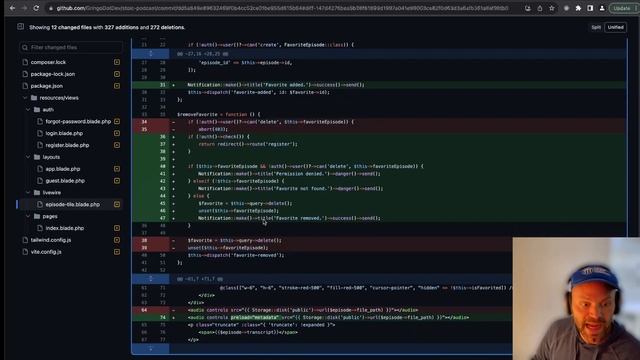Image resolution: width=640 pixels, height=360 pixels.
Task: Click modified badge next to vite.config.js
Action: 117,251
